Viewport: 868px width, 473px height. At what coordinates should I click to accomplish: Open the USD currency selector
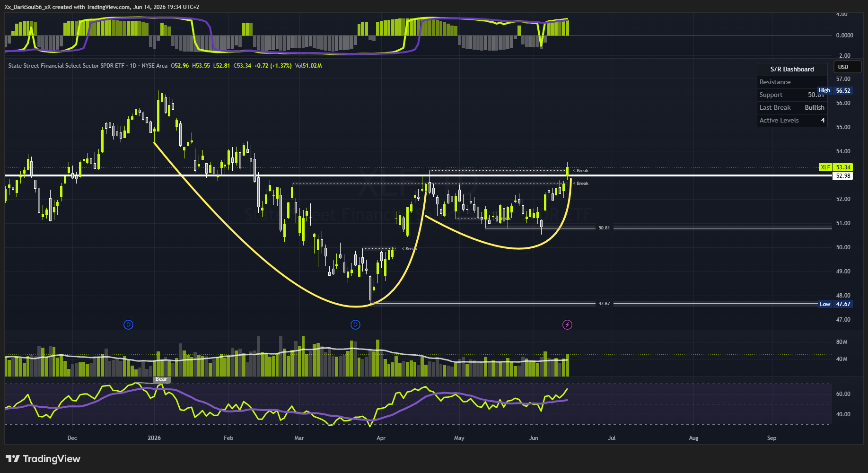coord(847,67)
